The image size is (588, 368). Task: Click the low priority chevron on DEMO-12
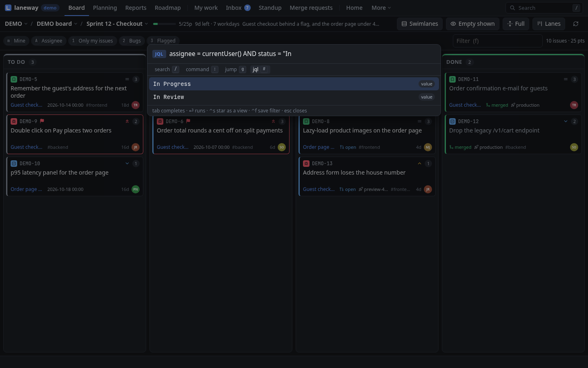[x=566, y=121]
